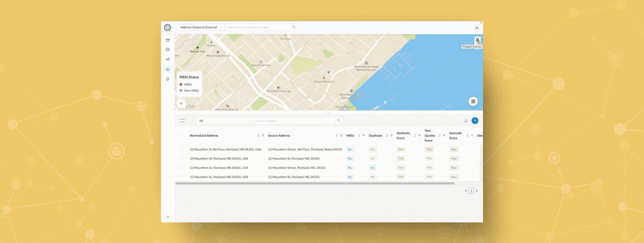
Task: Collapse the MDU Status legend chevron
Action: click(x=181, y=103)
